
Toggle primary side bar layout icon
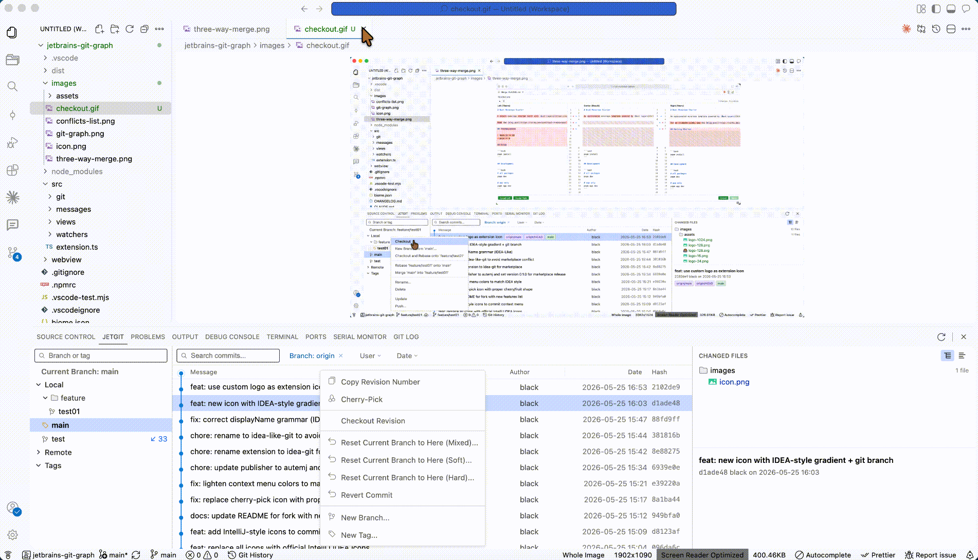point(936,9)
